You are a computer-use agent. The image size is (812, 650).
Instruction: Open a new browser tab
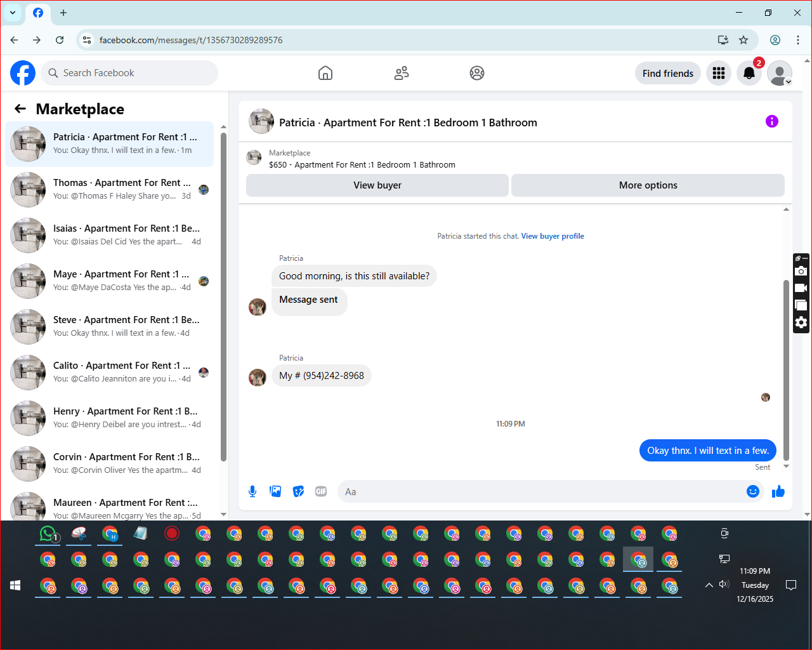[63, 13]
